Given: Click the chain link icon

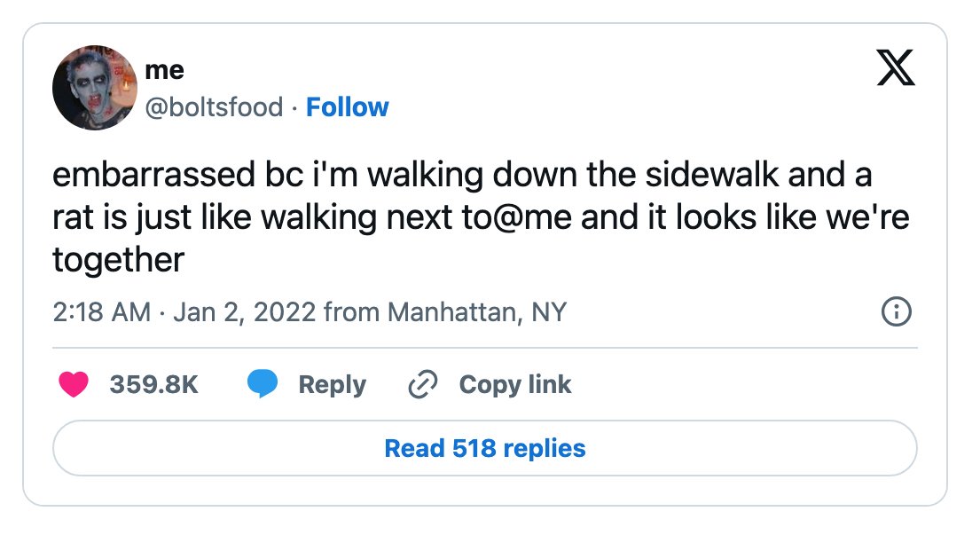Looking at the screenshot, I should [422, 384].
